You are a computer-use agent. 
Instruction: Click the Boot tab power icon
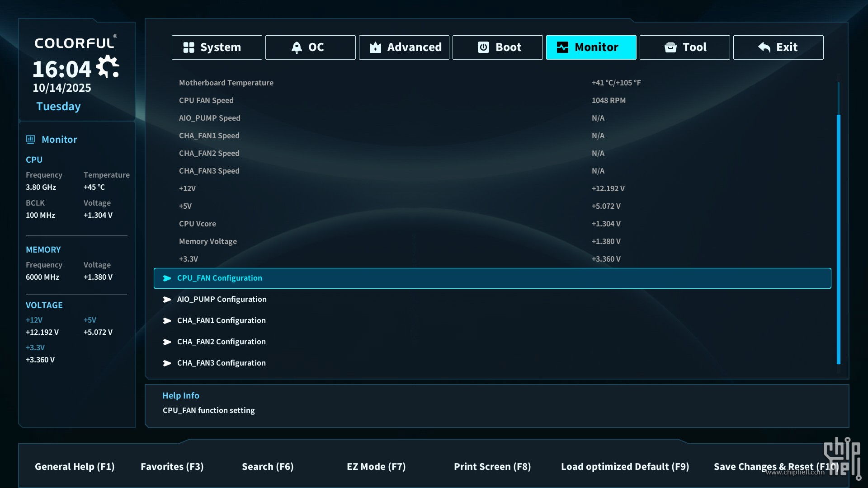coord(483,47)
